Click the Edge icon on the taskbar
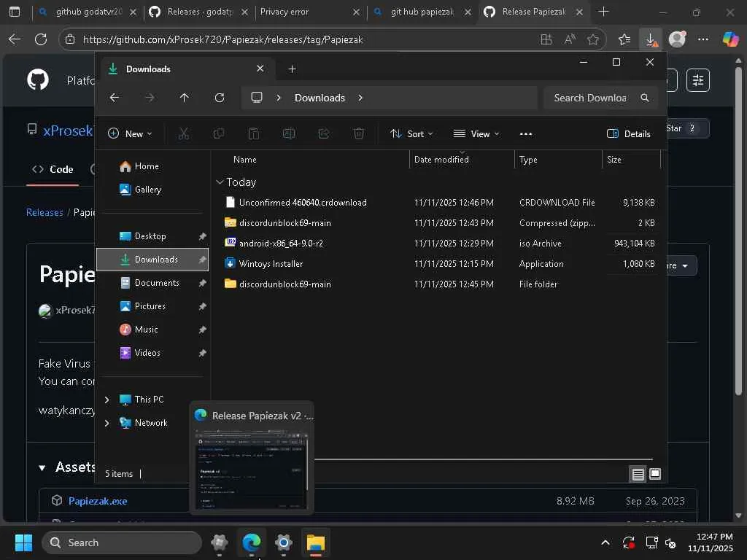 251,542
